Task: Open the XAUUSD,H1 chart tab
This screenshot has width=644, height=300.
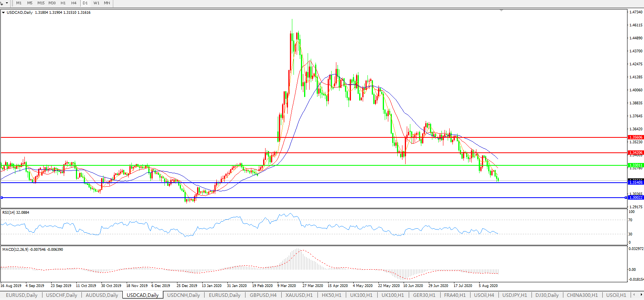Action: pos(299,295)
